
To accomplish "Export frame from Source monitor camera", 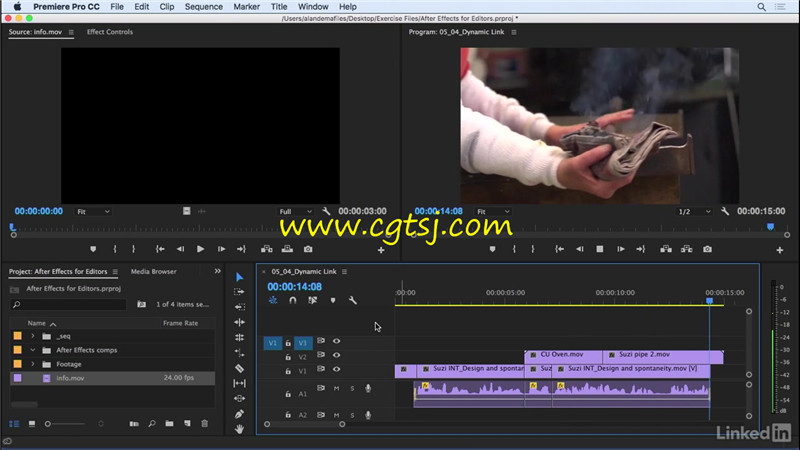I will [308, 249].
